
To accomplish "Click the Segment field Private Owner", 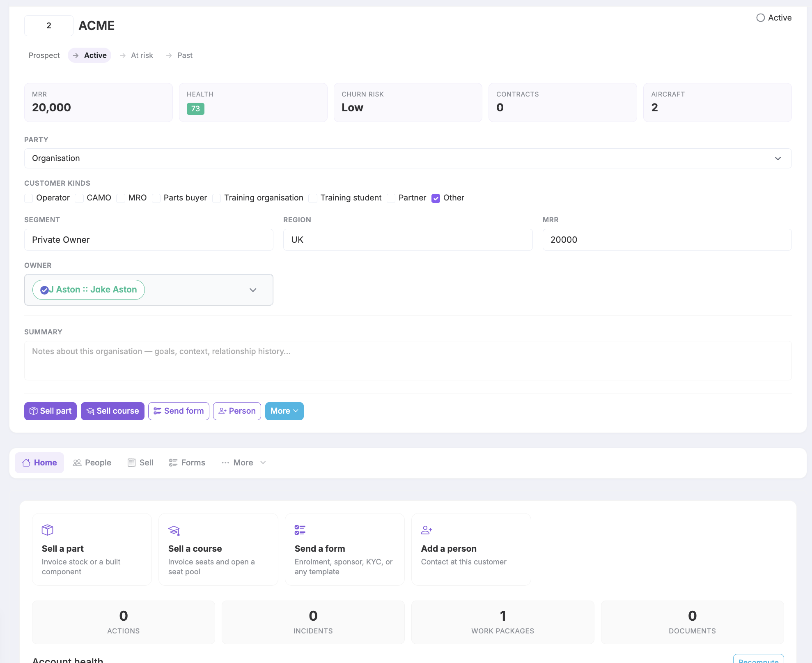I will pos(149,240).
